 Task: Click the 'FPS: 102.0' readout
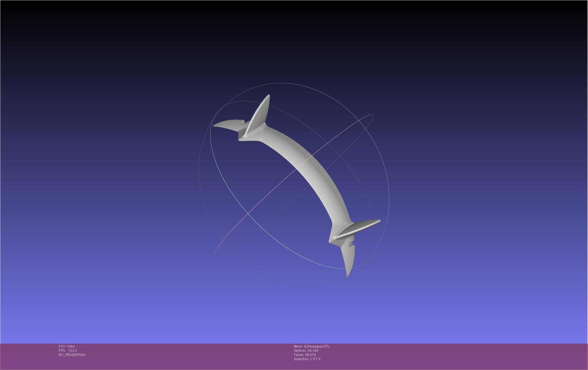tap(68, 351)
